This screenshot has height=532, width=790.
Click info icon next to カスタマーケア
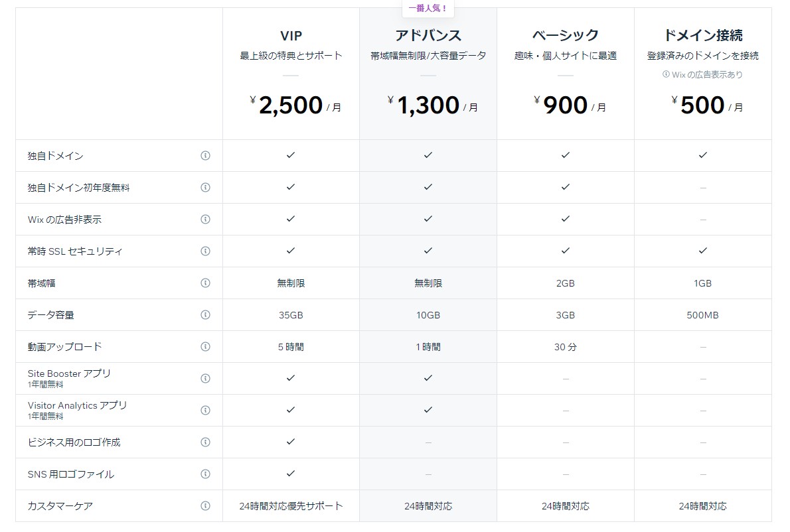click(x=205, y=506)
